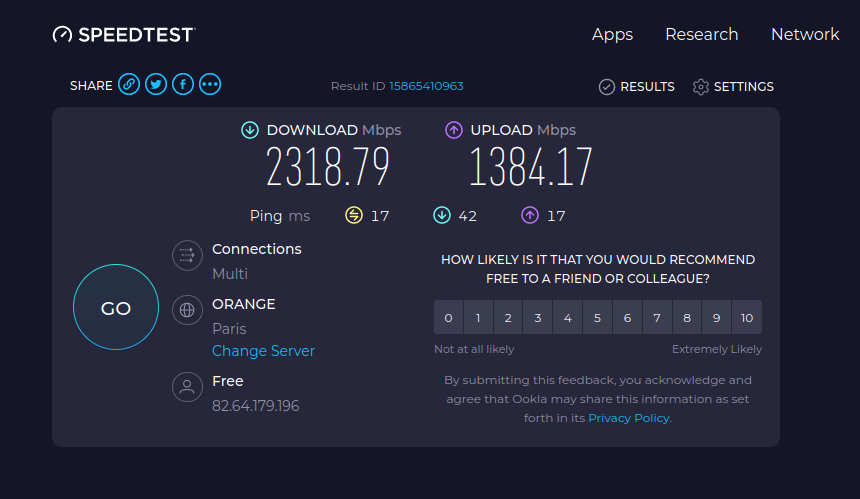
Task: Click the Extremely Likely label
Action: pos(717,349)
